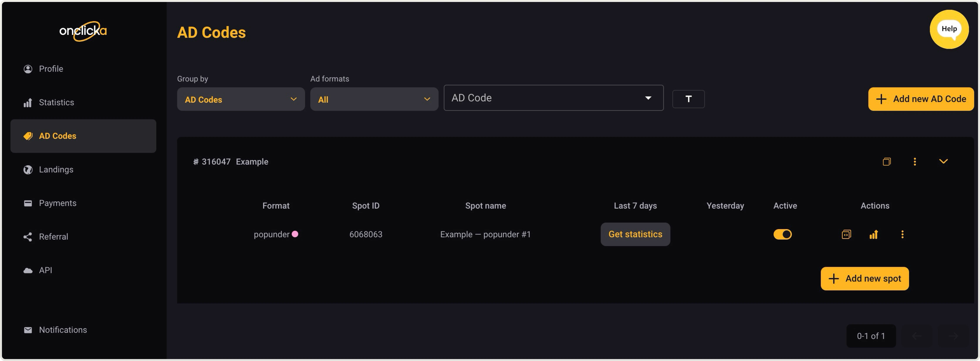The image size is (980, 361).
Task: Go to Payments in the sidebar
Action: 57,203
